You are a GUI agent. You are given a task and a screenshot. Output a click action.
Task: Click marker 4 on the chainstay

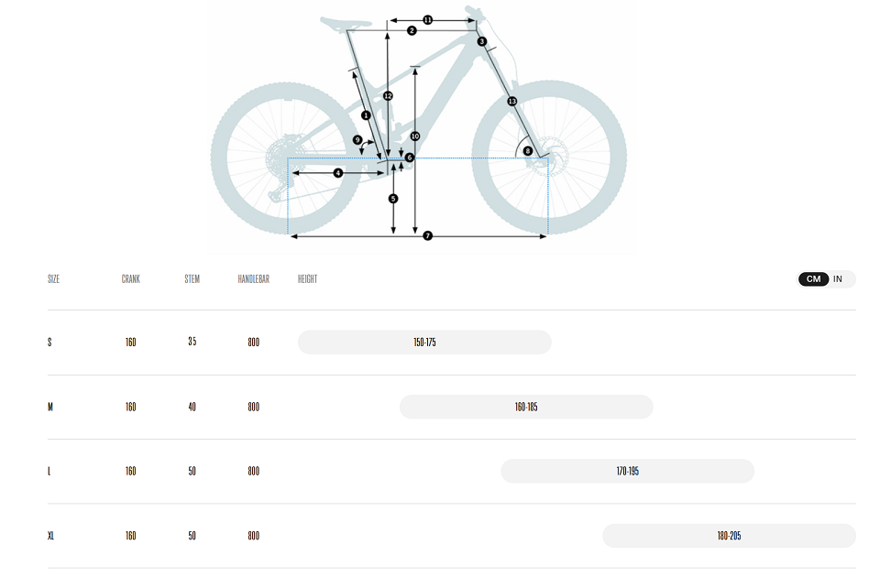tap(338, 173)
